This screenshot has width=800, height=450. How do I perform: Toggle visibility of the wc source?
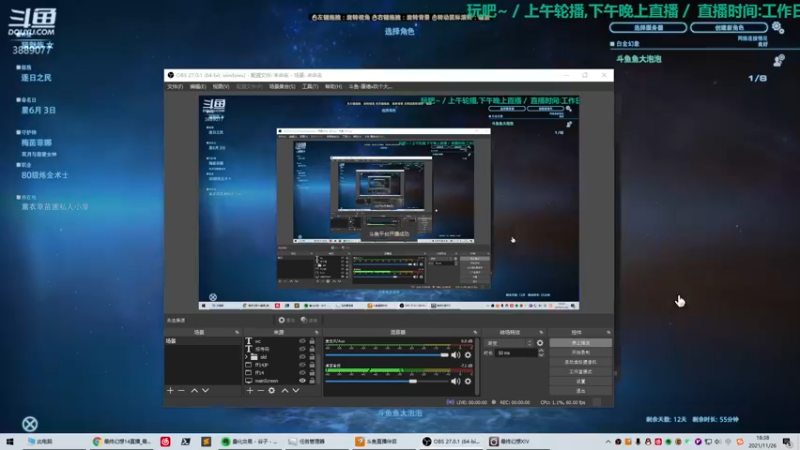(302, 341)
